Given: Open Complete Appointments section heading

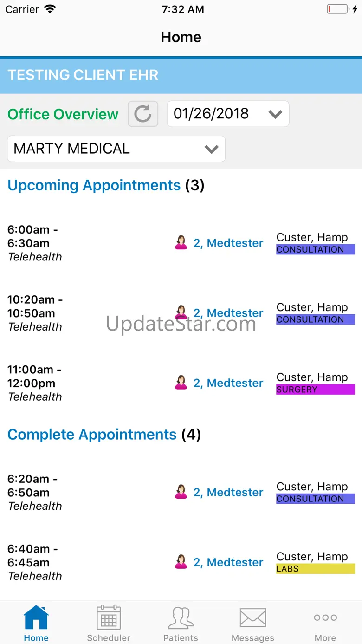Looking at the screenshot, I should pyautogui.click(x=92, y=435).
